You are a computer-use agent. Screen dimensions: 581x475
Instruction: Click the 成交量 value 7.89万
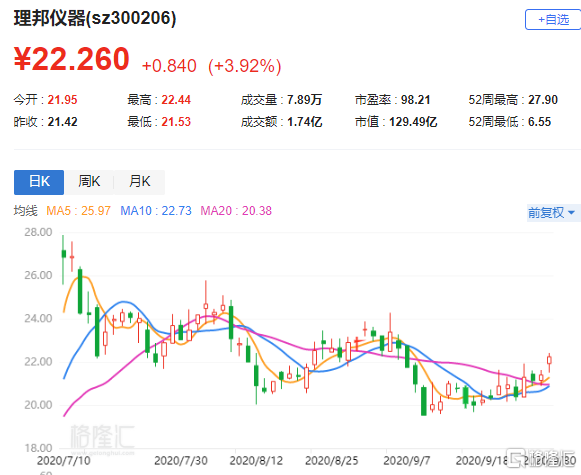pos(304,100)
